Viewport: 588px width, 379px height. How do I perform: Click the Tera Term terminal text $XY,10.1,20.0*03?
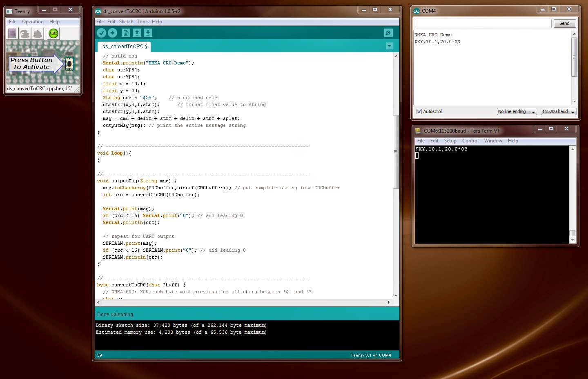[441, 149]
